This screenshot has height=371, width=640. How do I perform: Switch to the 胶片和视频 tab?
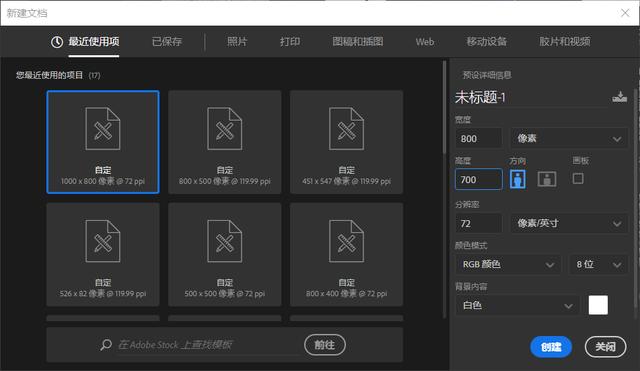pyautogui.click(x=565, y=42)
